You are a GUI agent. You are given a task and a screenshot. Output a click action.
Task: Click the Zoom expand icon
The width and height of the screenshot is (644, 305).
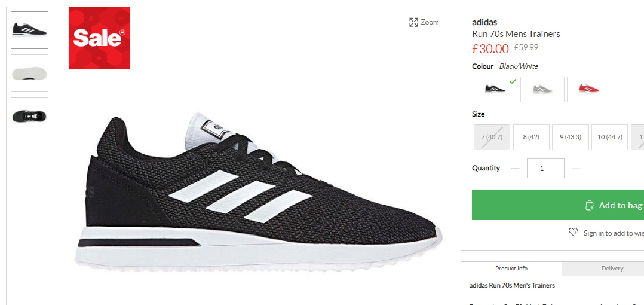[x=413, y=22]
